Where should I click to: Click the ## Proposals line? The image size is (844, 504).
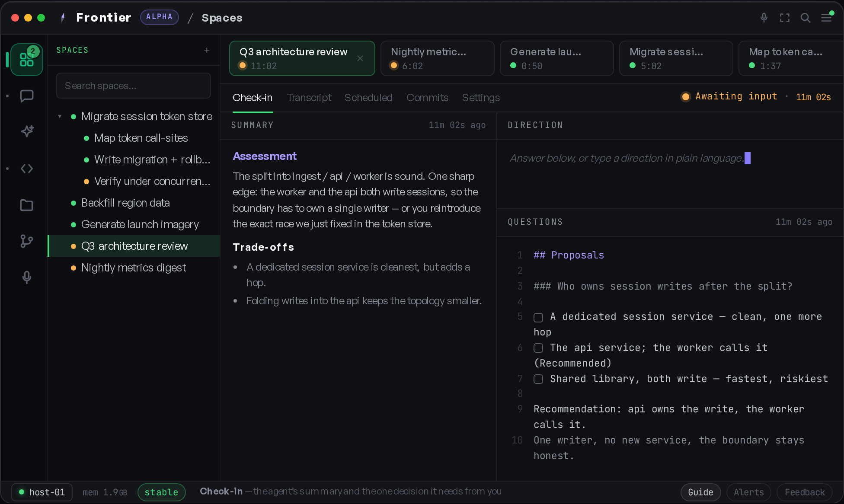(x=569, y=255)
